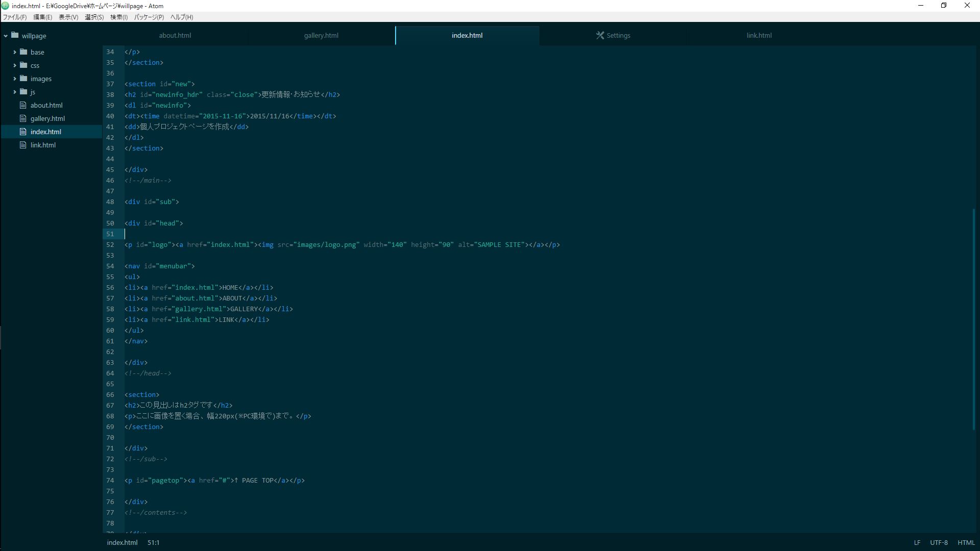Select about.html file in sidebar
980x551 pixels.
46,105
